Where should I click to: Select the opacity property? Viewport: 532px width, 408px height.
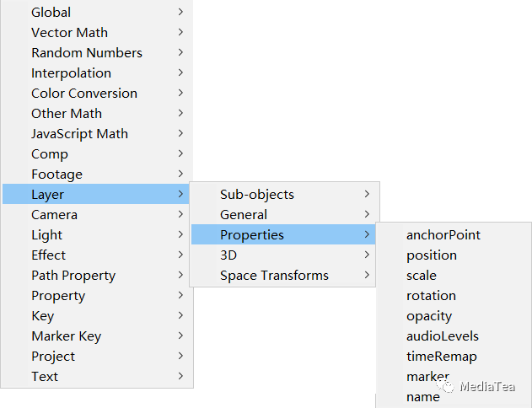pyautogui.click(x=428, y=316)
